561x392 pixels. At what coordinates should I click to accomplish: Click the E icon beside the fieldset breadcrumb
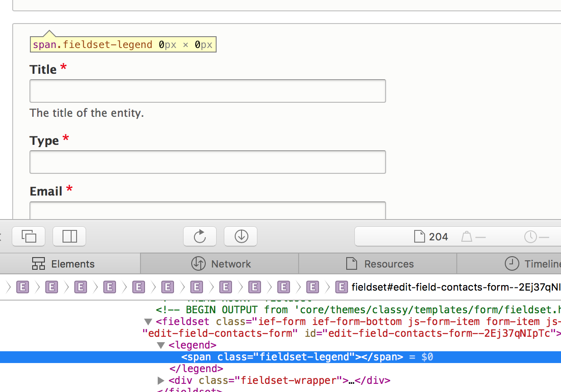click(x=341, y=287)
